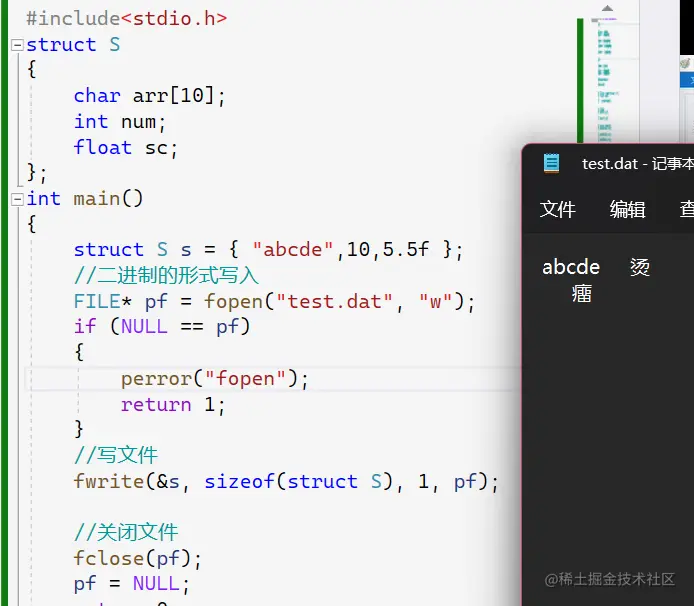Image resolution: width=694 pixels, height=606 pixels.
Task: Click the string "abcde" in struct initializer
Action: [293, 249]
